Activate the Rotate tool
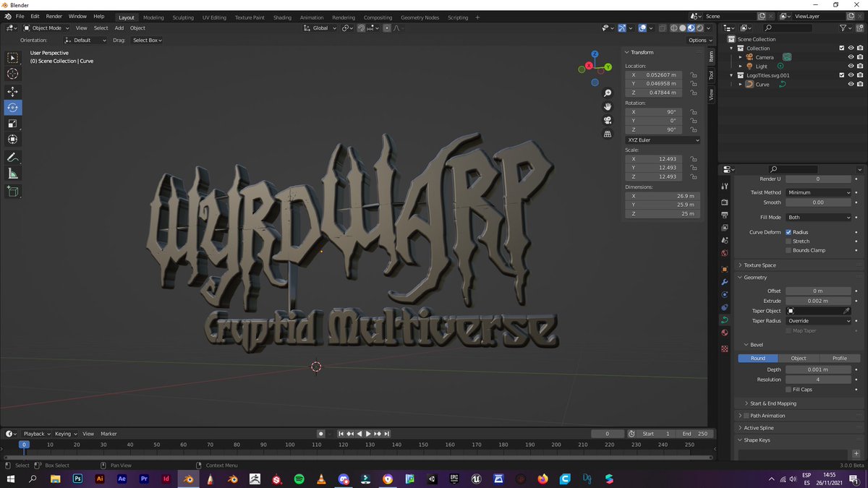This screenshot has height=488, width=868. point(13,108)
